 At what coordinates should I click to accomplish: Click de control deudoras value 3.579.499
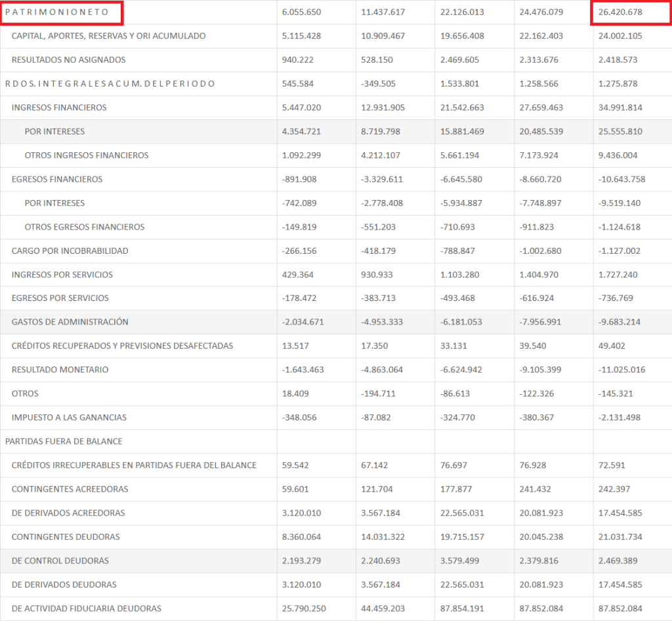[459, 561]
